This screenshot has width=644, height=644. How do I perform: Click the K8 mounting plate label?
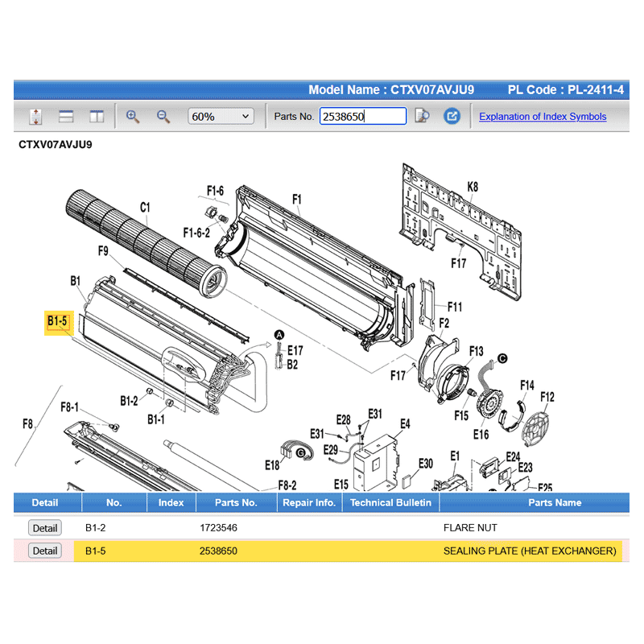click(473, 187)
